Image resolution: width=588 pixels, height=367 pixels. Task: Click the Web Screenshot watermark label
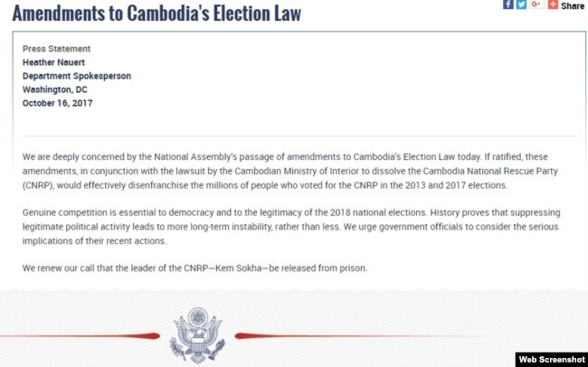551,360
